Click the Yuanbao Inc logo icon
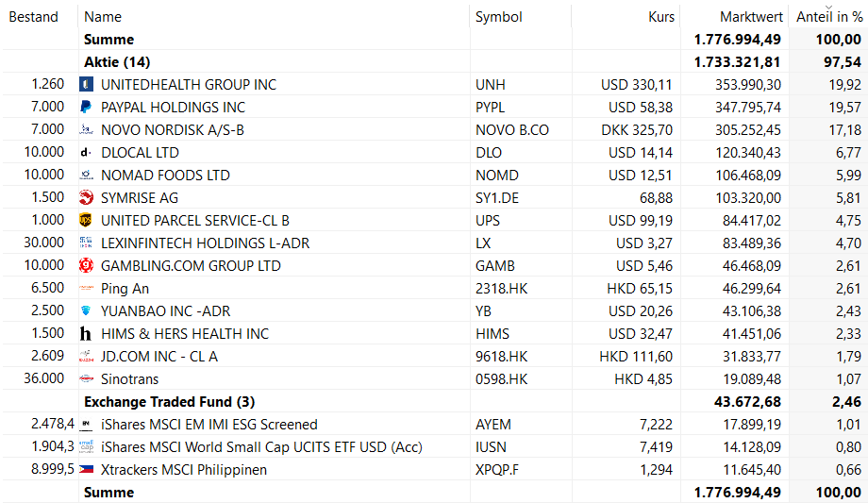This screenshot has height=503, width=868. (86, 311)
